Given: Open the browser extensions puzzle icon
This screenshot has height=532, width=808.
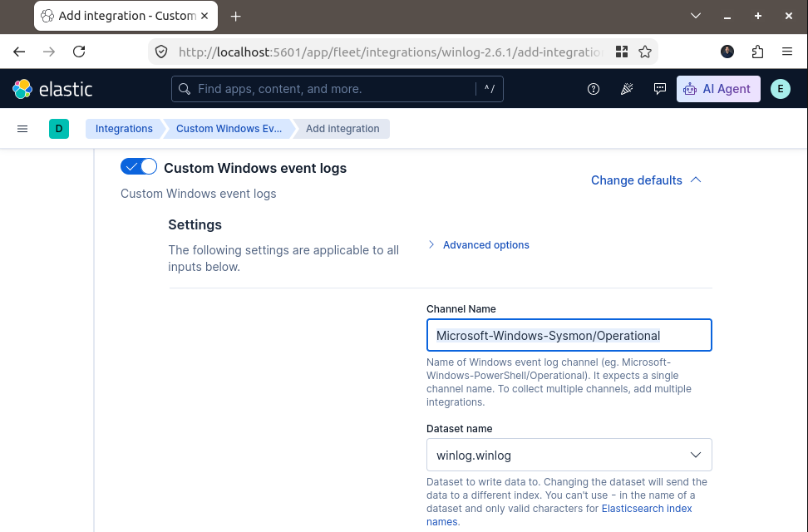Looking at the screenshot, I should click(x=757, y=52).
